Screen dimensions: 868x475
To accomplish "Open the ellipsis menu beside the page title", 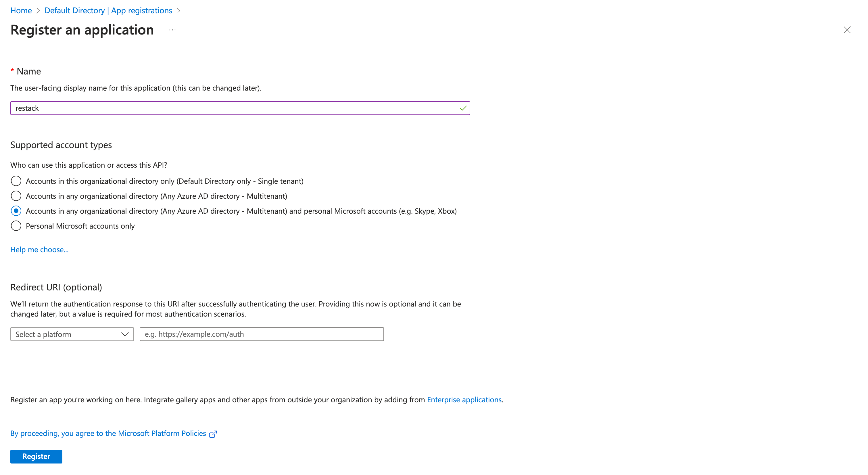I will tap(172, 30).
